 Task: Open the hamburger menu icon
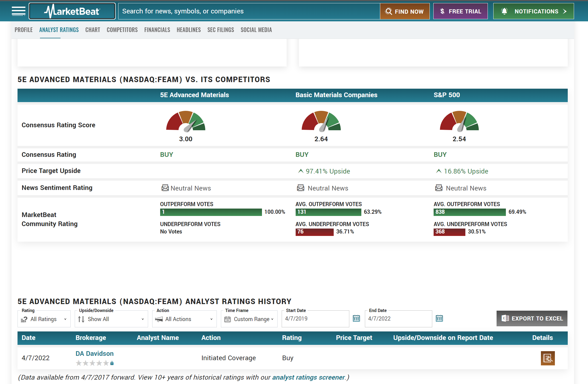pos(18,11)
